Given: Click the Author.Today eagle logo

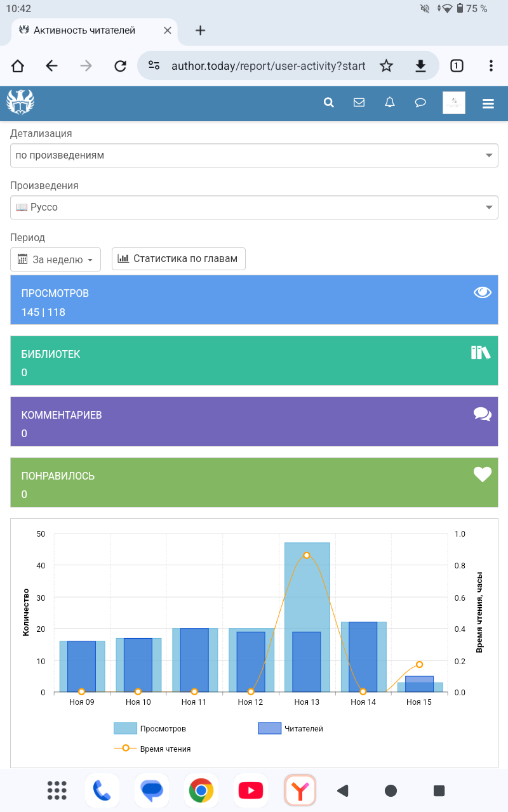Looking at the screenshot, I should [20, 102].
